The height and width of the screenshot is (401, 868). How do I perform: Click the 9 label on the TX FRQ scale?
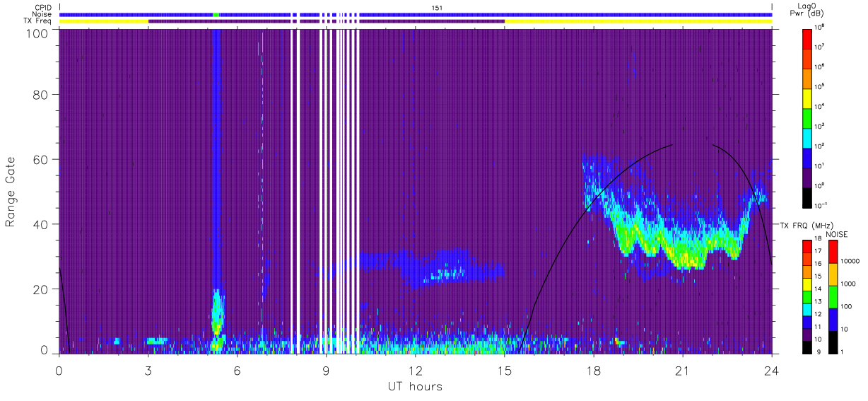click(x=817, y=351)
